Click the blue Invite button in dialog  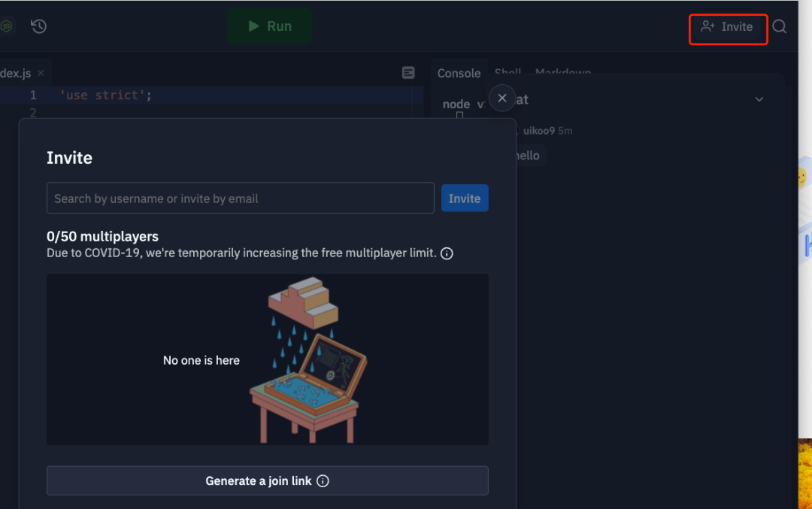[465, 198]
